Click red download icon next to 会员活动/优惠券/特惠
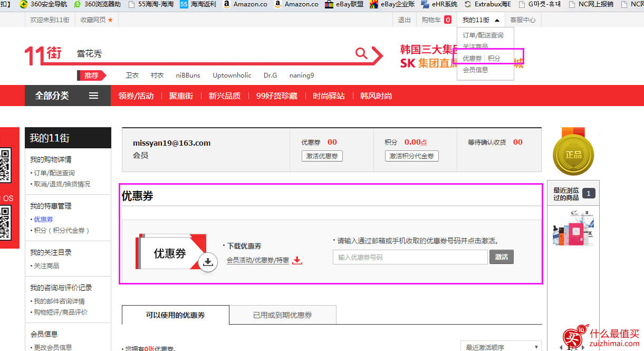Viewport: 644px width, 351px height. pos(297,260)
